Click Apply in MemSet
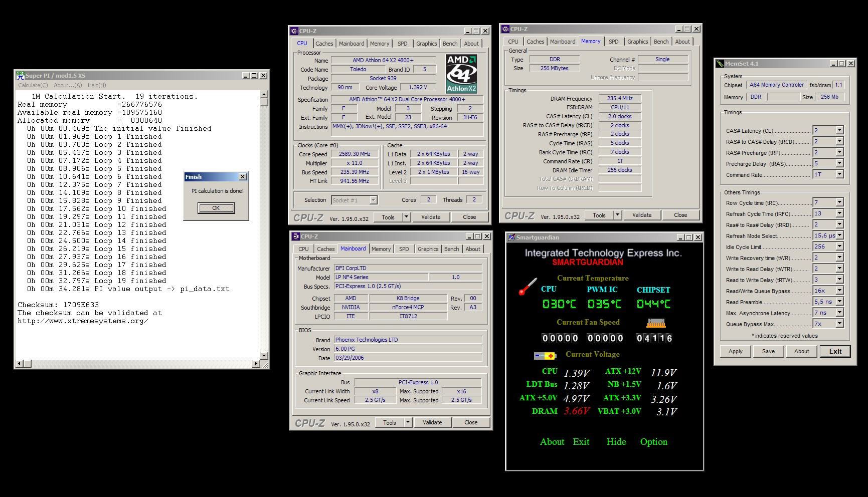The image size is (868, 497). coord(736,351)
